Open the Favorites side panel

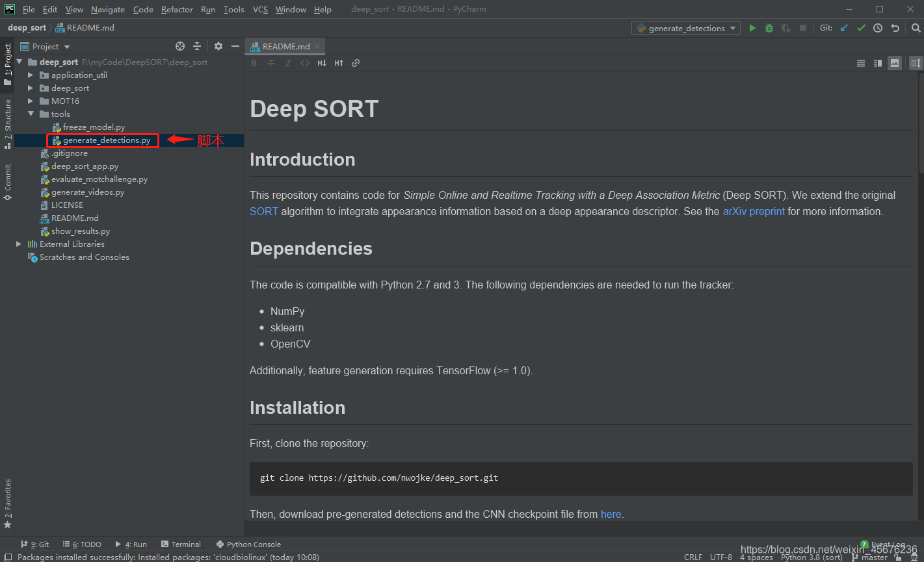[x=8, y=504]
